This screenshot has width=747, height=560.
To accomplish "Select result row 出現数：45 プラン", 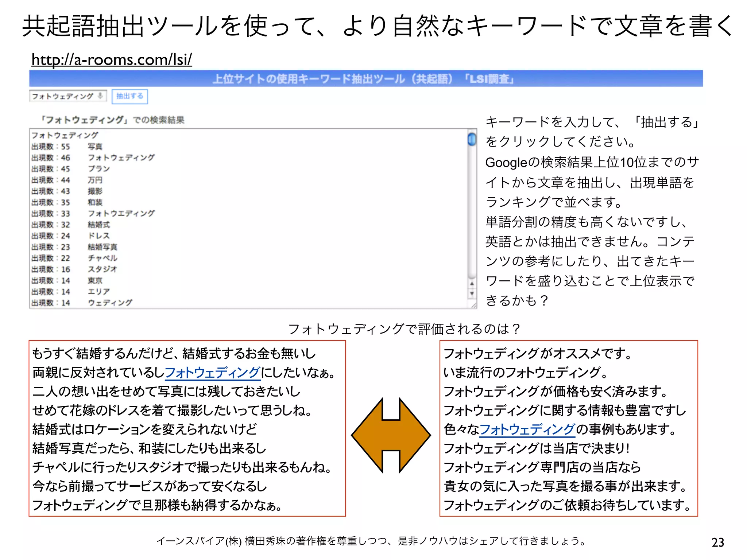I will pyautogui.click(x=71, y=169).
